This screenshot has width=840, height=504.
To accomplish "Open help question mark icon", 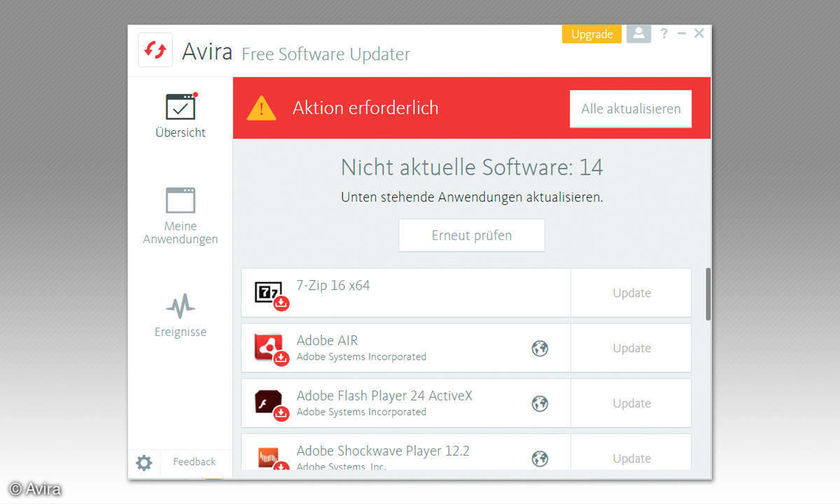I will (x=664, y=34).
